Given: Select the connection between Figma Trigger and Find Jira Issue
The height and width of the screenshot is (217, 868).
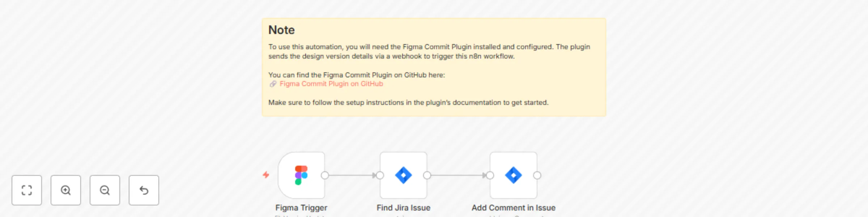Looking at the screenshot, I should click(x=353, y=175).
